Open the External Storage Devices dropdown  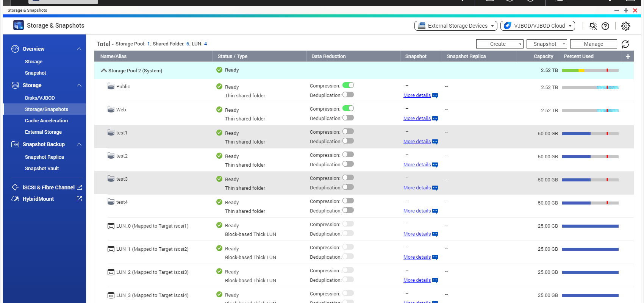click(456, 26)
